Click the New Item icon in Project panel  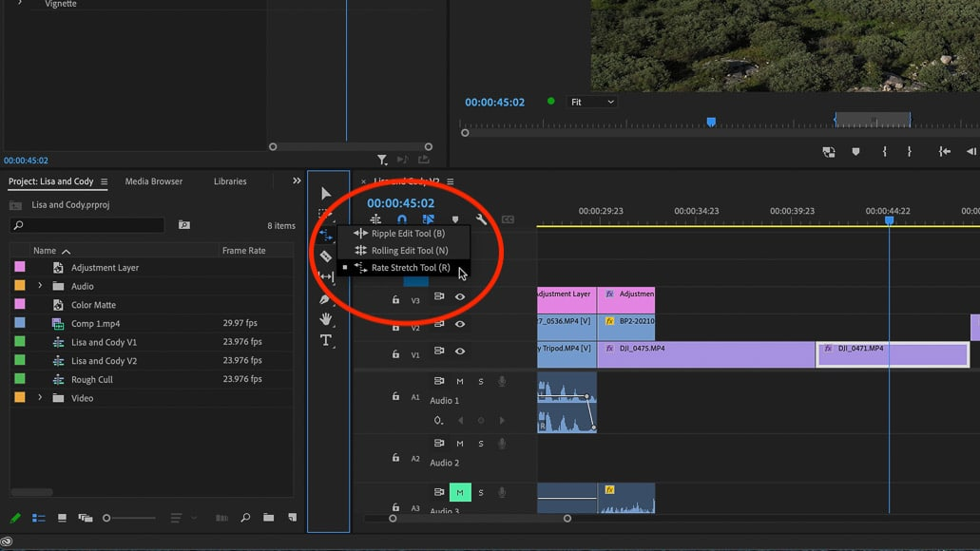(292, 517)
